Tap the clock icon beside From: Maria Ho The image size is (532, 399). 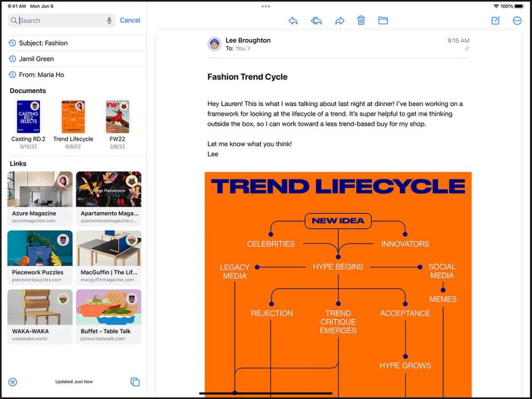point(12,75)
